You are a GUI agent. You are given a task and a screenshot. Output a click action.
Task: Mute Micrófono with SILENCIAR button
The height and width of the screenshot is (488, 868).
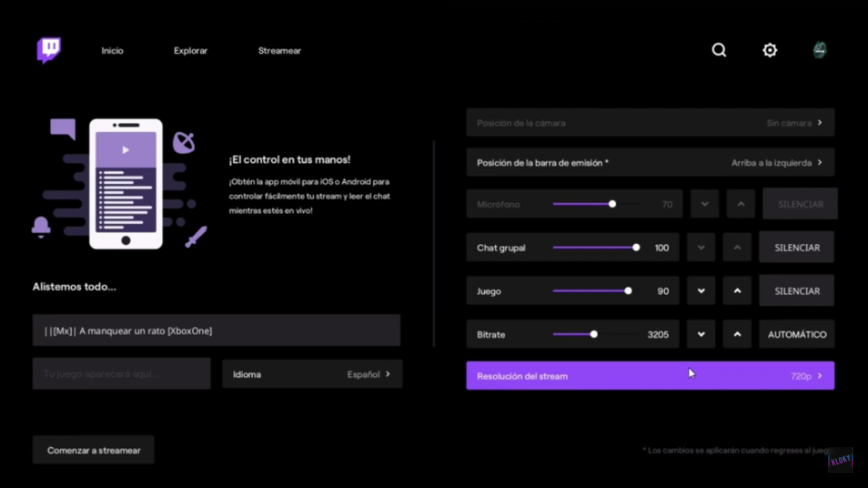(x=800, y=204)
